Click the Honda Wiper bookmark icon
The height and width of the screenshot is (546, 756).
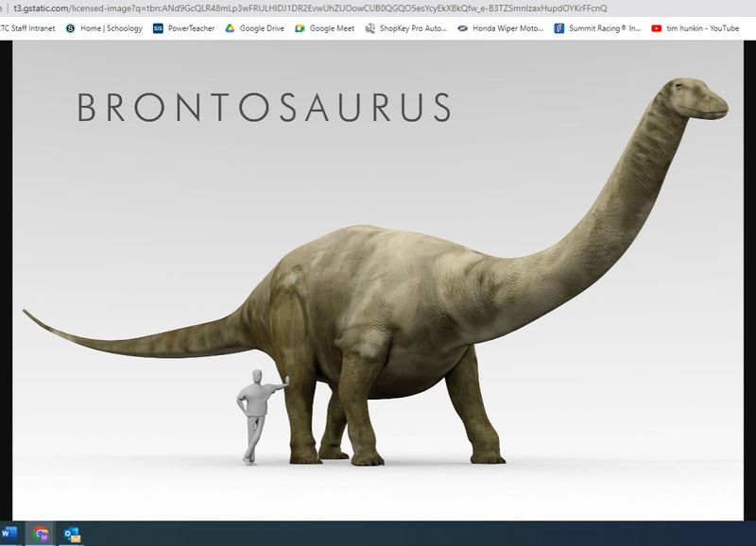(462, 28)
